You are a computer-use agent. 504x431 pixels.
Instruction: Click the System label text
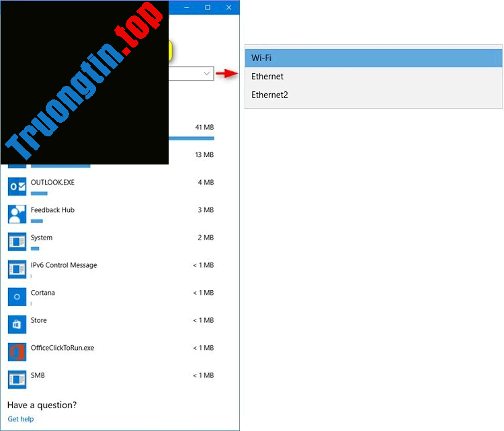point(42,238)
